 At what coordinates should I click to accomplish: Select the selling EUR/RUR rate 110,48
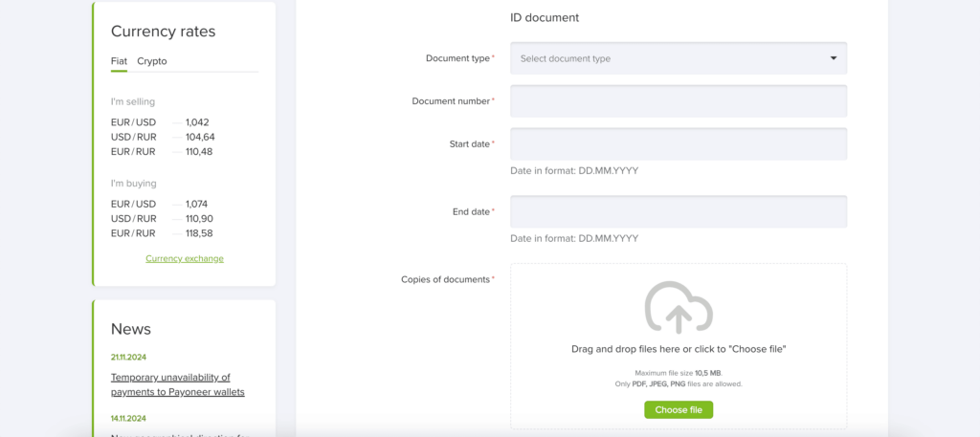tap(199, 152)
